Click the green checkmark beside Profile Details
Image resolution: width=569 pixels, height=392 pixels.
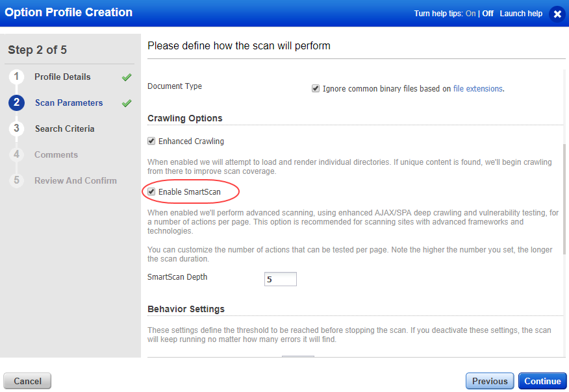(127, 77)
